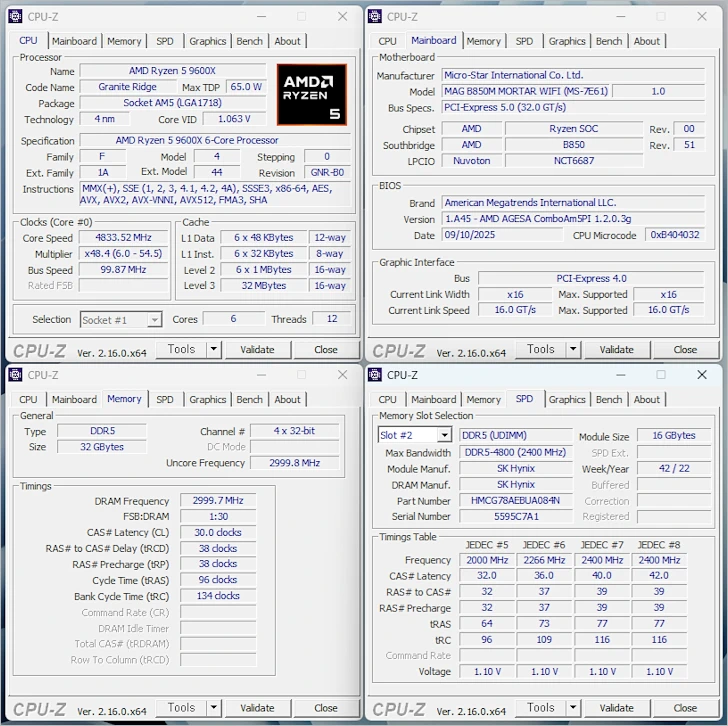The width and height of the screenshot is (728, 726).
Task: Click Threads count field showing 12
Action: tap(332, 319)
